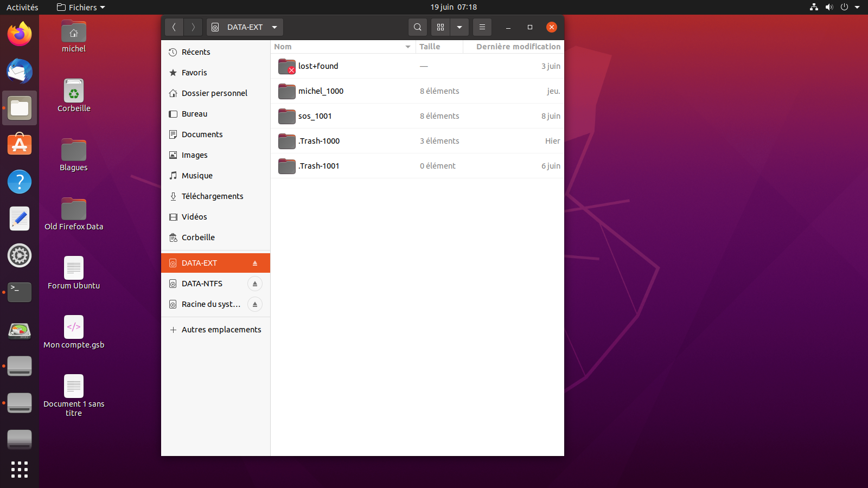Sort by Dernière modification column
Screen dimensions: 868x488
tap(514, 47)
